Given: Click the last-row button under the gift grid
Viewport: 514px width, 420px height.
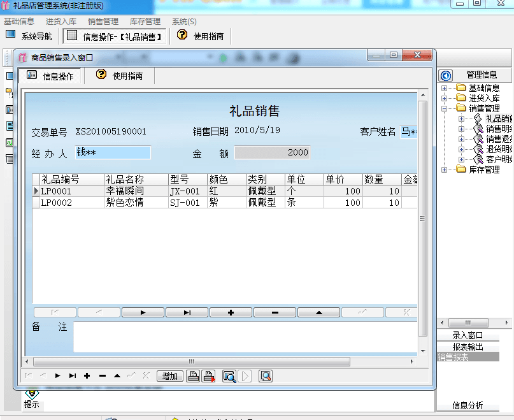Looking at the screenshot, I should [x=187, y=312].
